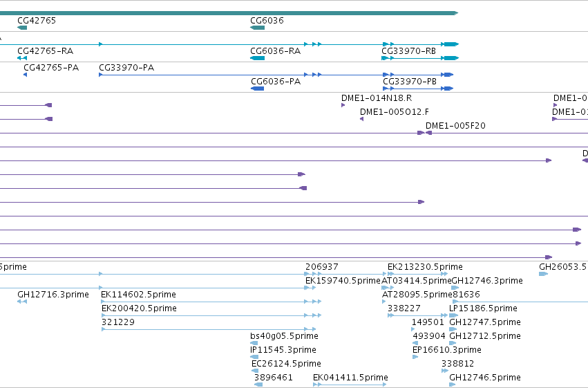Select EST 81636

point(466,295)
